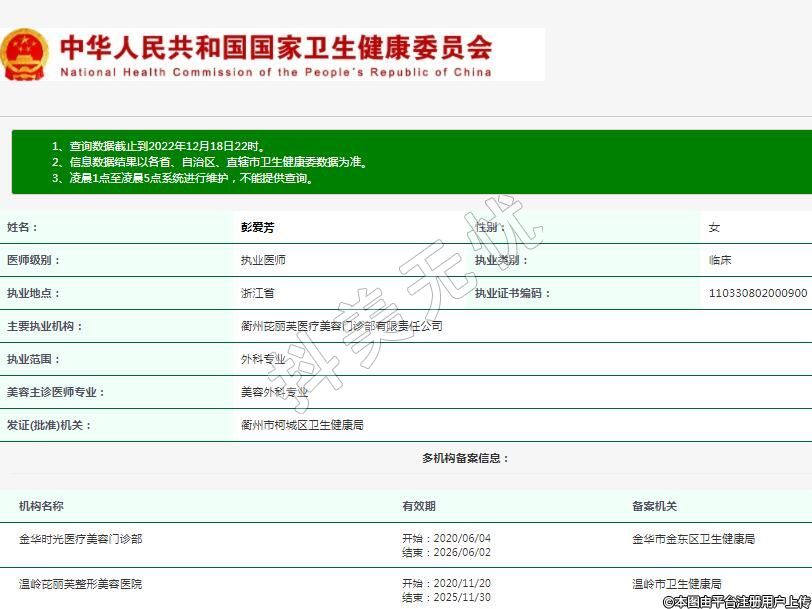Click the 有效期 column header
This screenshot has width=812, height=609.
(x=418, y=506)
